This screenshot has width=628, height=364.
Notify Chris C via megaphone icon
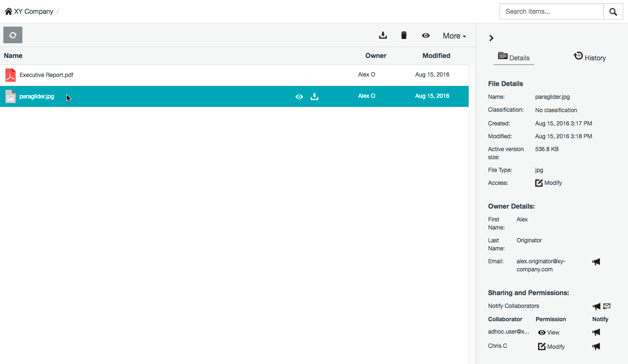pos(596,346)
